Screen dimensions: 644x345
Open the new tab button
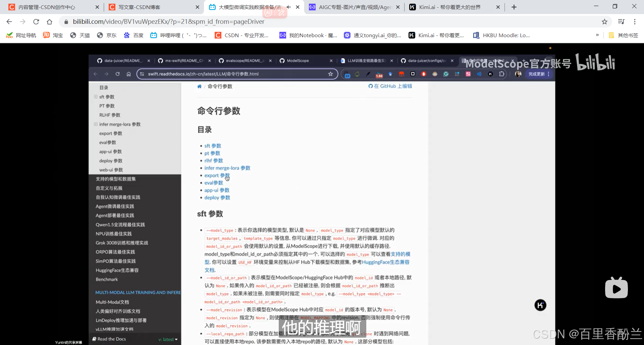click(x=514, y=7)
